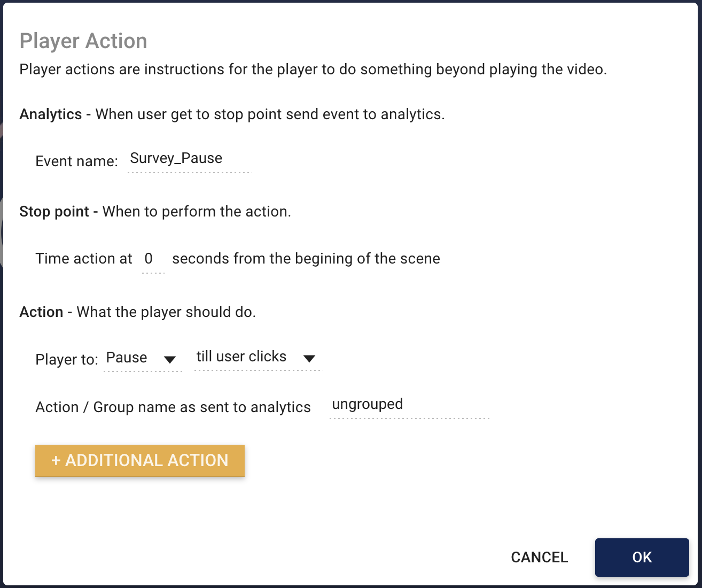Click the Event name input field

pos(189,159)
